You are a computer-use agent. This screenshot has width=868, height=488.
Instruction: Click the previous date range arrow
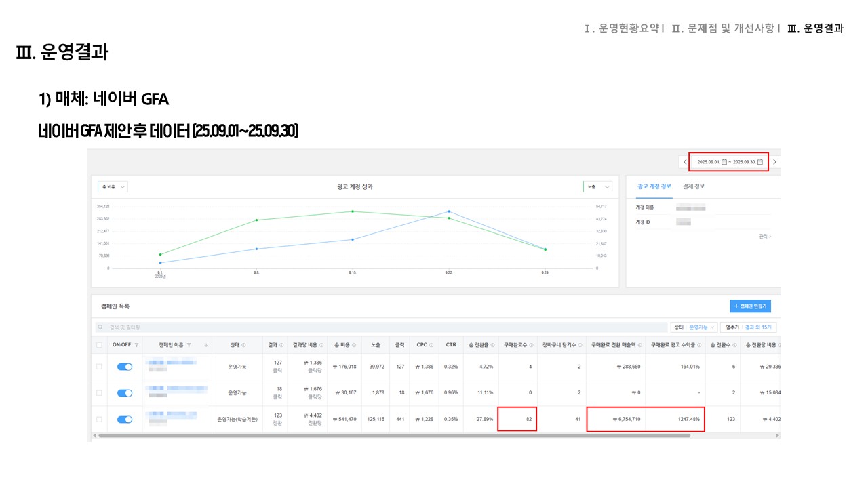click(x=685, y=162)
